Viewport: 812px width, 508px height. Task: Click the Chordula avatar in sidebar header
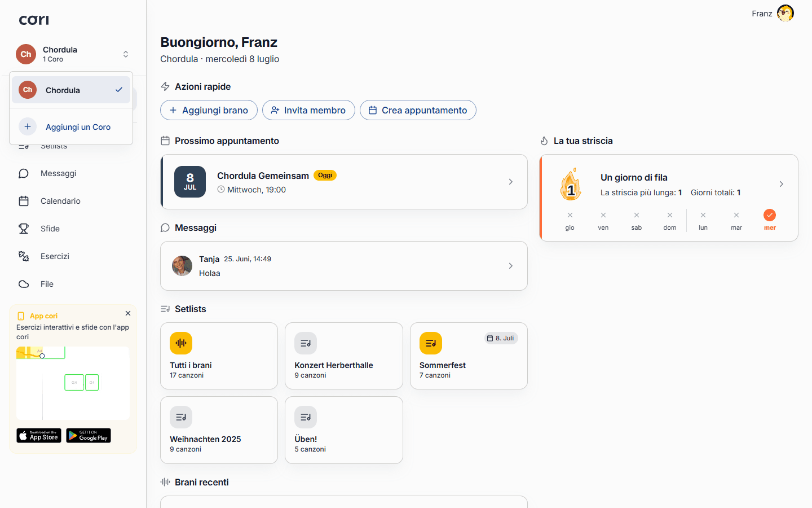point(26,54)
